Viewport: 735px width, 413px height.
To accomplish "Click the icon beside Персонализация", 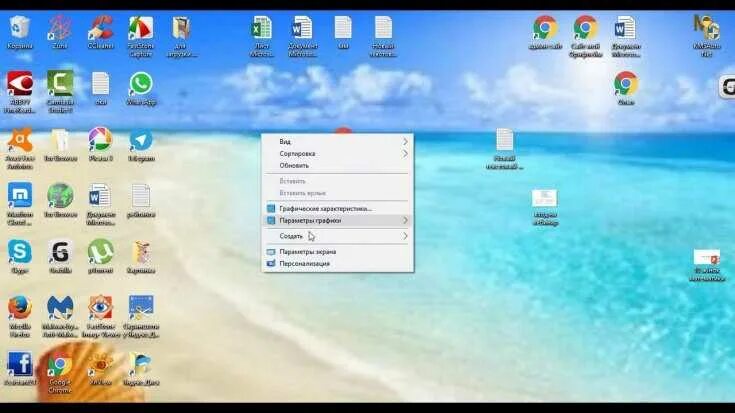I will coord(271,263).
